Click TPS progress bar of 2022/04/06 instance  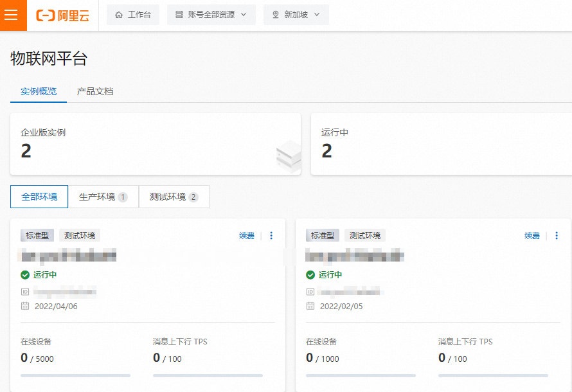(208, 375)
